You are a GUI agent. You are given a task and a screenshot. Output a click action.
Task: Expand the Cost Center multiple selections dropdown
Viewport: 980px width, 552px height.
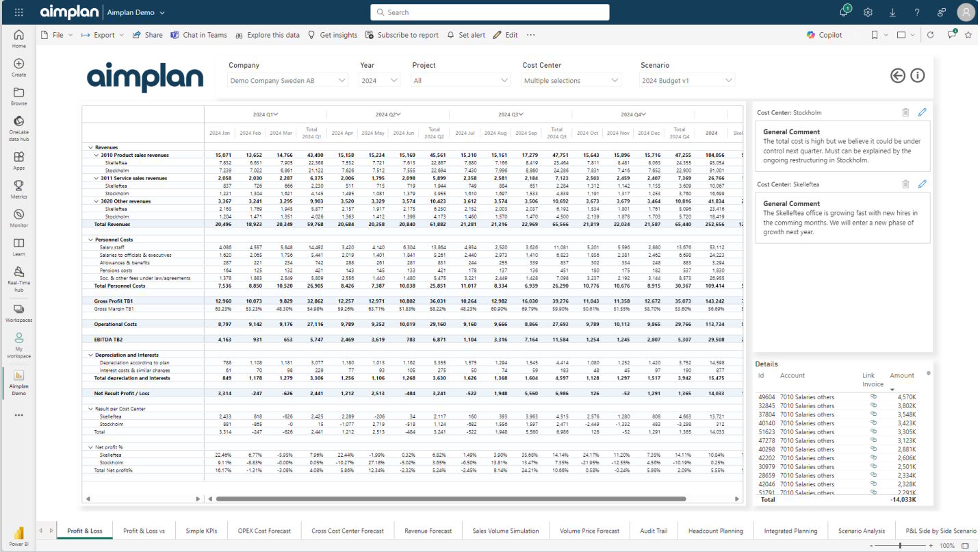[x=571, y=81]
